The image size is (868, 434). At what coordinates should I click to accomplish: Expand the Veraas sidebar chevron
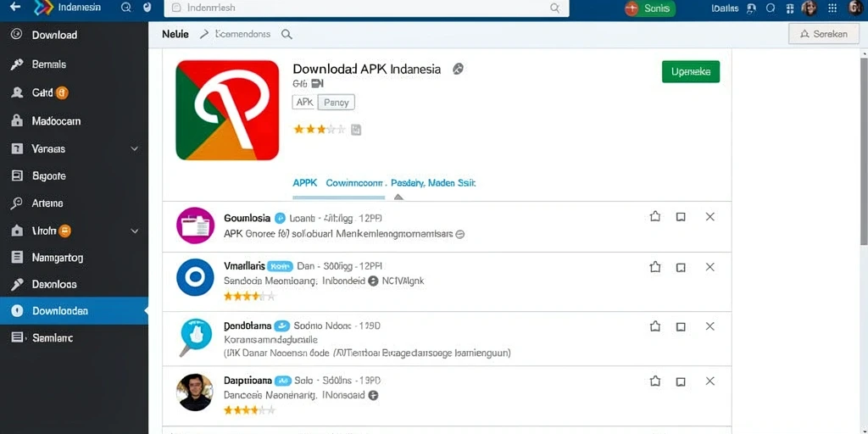click(134, 149)
